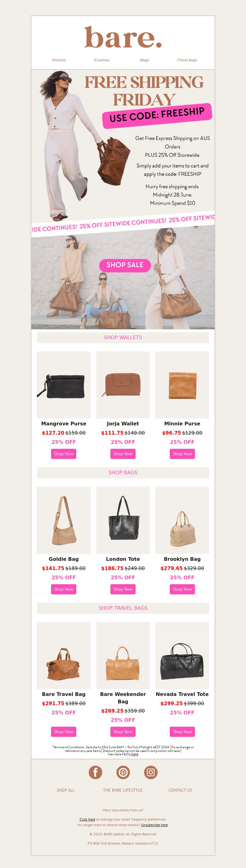246x868 pixels.
Task: Click Shop Now under Mangrove Purse
Action: tap(64, 453)
